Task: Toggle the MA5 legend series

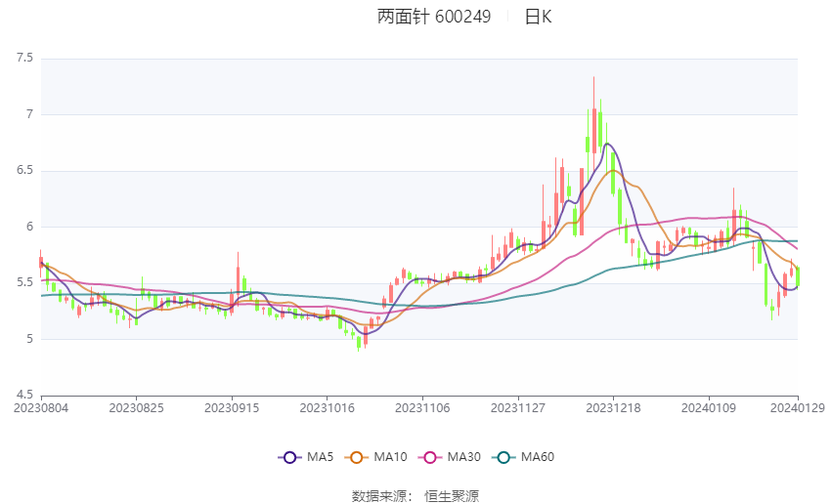Action: 306,457
